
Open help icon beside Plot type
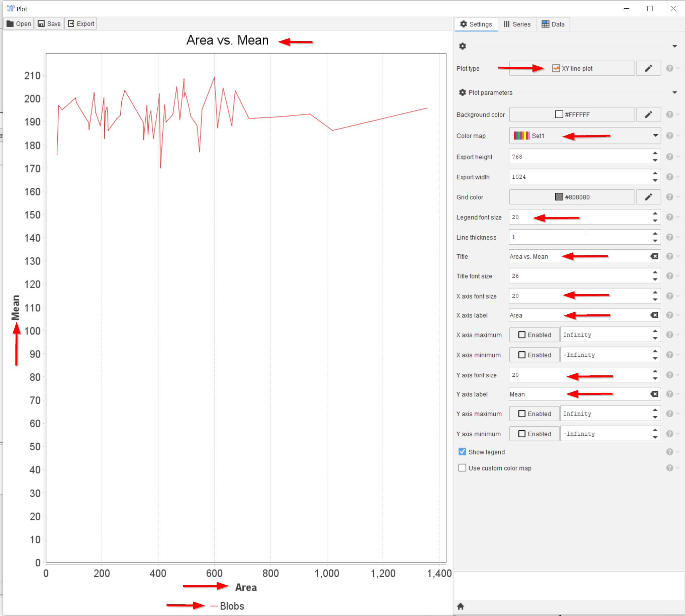(x=670, y=68)
